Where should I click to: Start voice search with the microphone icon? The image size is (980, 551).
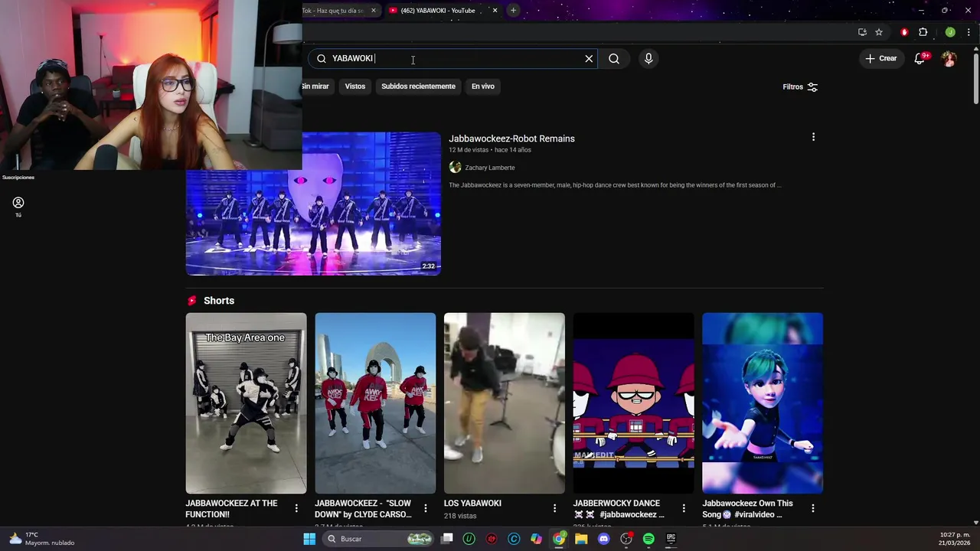[x=648, y=58]
